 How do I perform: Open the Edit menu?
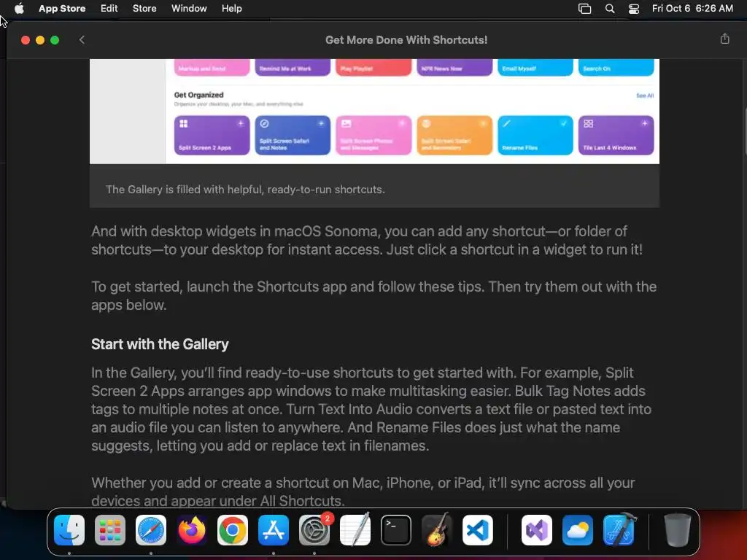tap(109, 9)
